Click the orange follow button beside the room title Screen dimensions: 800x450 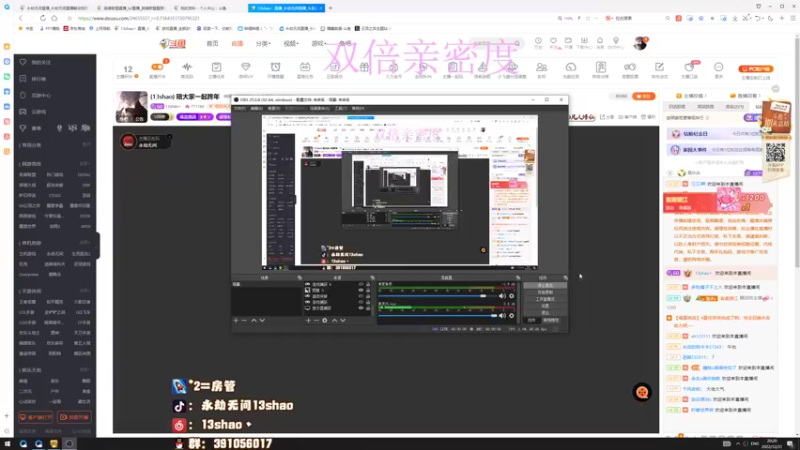point(643,96)
